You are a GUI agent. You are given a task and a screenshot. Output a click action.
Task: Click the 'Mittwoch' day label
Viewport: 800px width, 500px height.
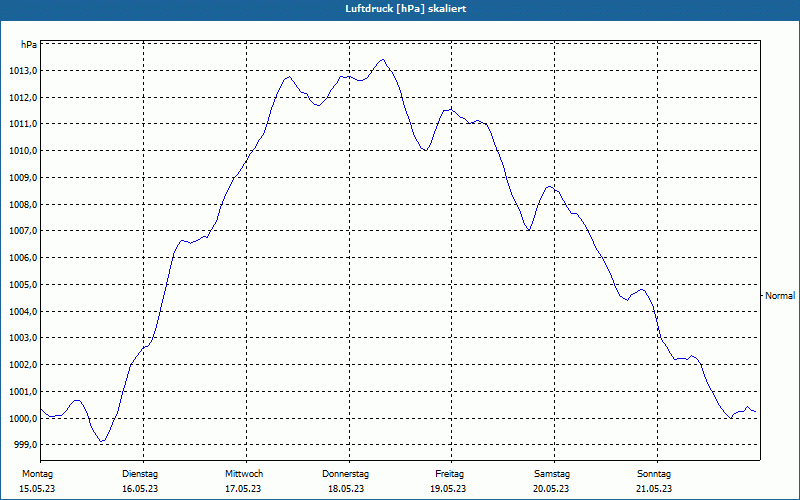244,474
